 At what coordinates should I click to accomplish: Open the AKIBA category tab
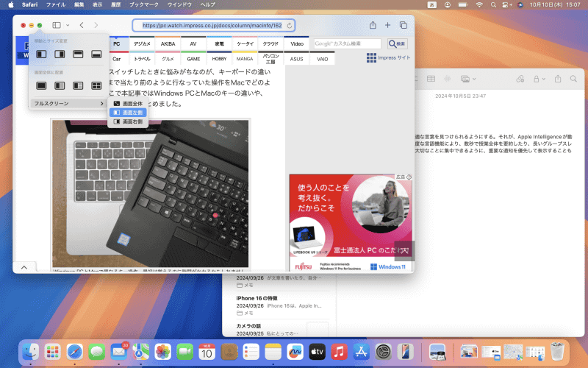click(168, 43)
